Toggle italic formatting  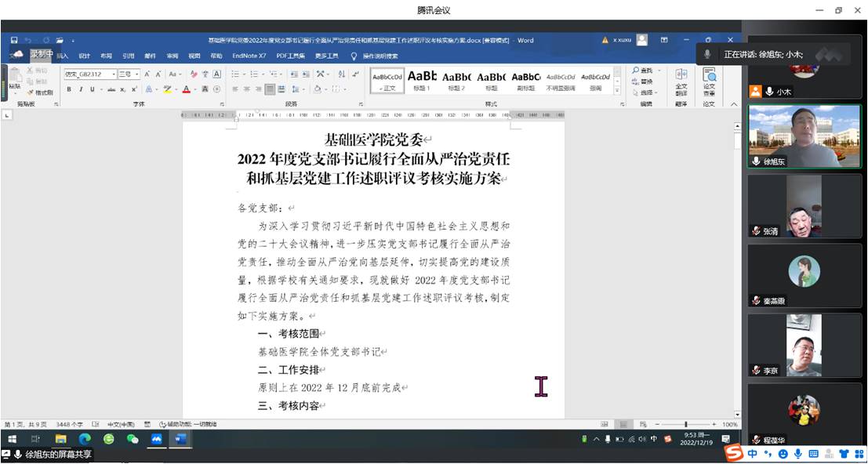tap(80, 89)
